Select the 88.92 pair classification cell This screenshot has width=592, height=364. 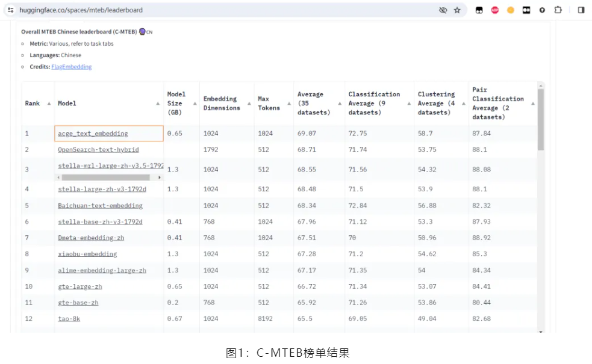tap(481, 238)
